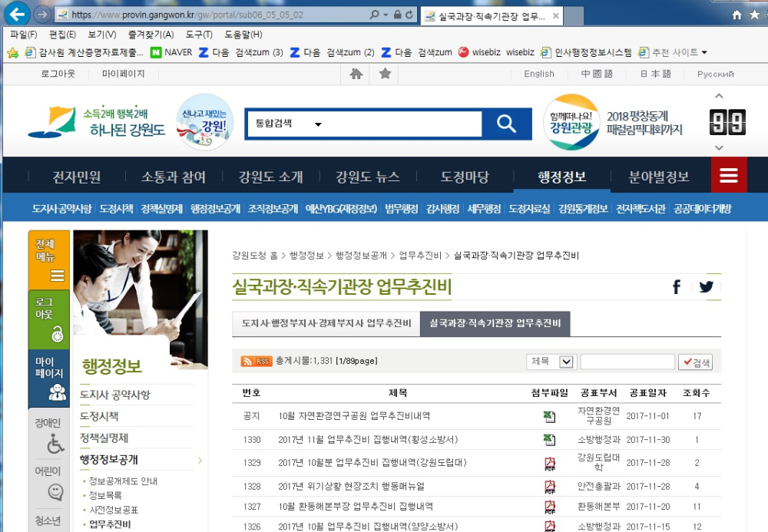
Task: Click the star bookmark icon next to home
Action: pos(383,74)
